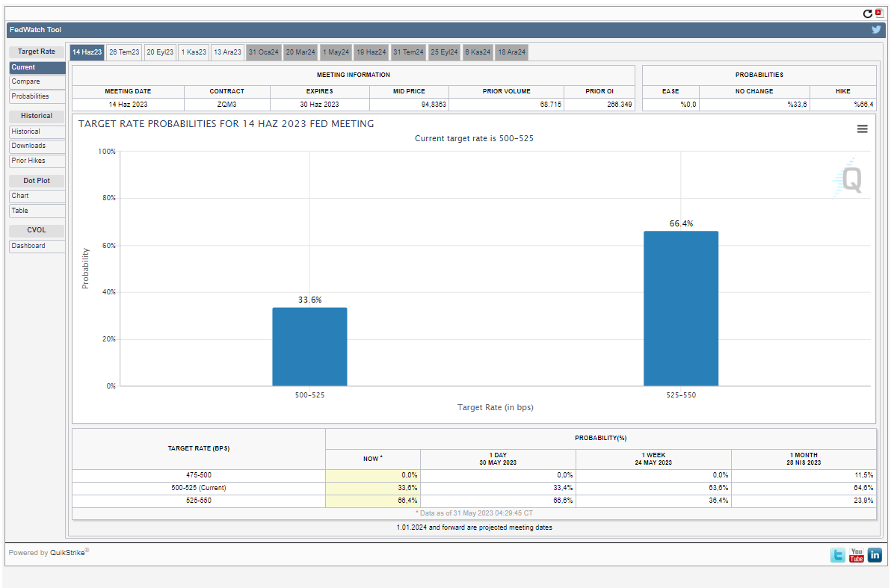The height and width of the screenshot is (588, 894).
Task: Open Prior Hikes in the sidebar
Action: (x=37, y=161)
